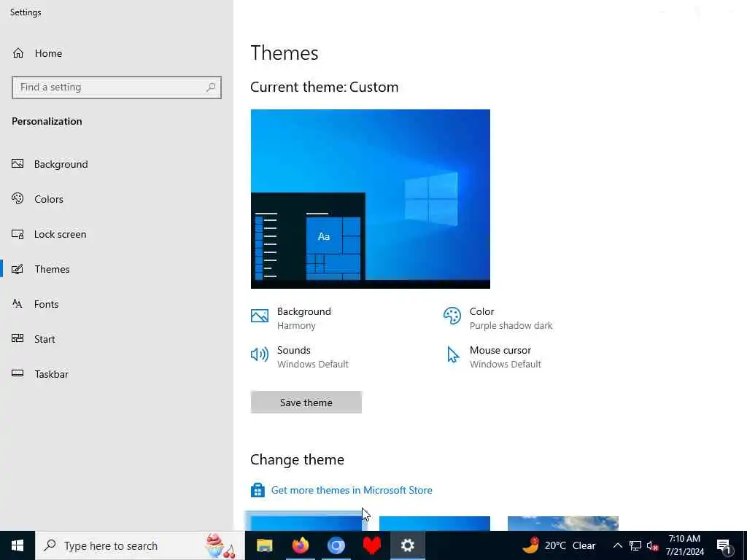
Task: Select the first theme thumbnail under Change theme
Action: tap(306, 524)
